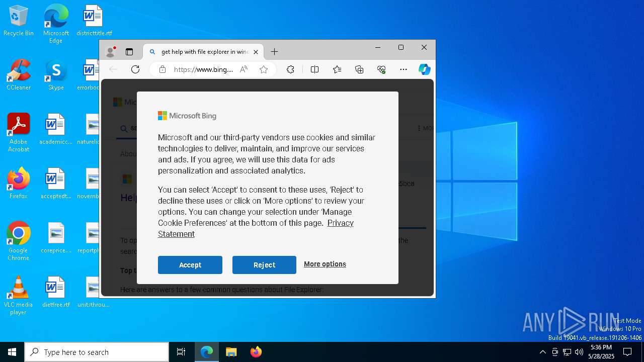
Task: Select academicc... document on desktop
Action: point(56,130)
